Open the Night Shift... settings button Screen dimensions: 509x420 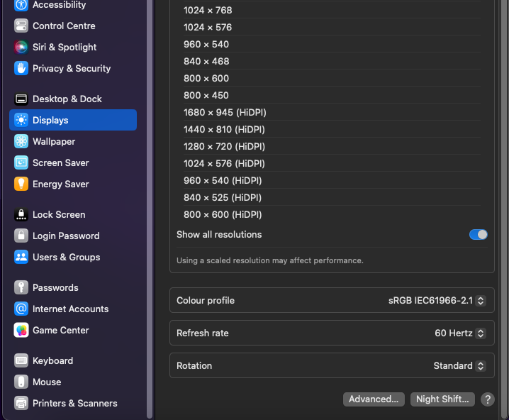click(442, 399)
